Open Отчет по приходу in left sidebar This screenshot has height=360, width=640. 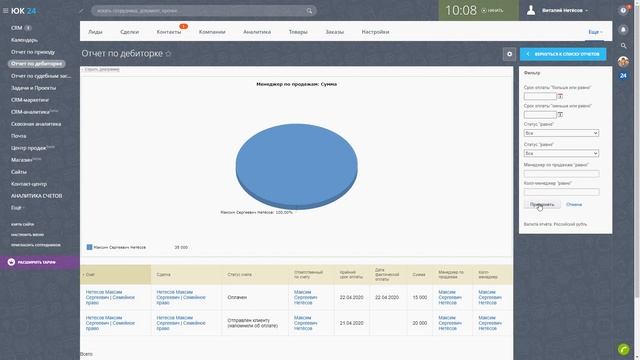click(33, 52)
